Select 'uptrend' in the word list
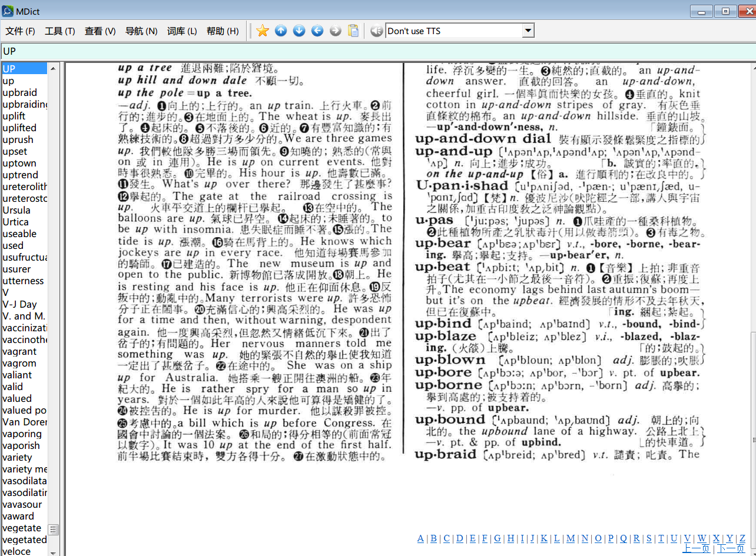The image size is (756, 556). (x=20, y=175)
